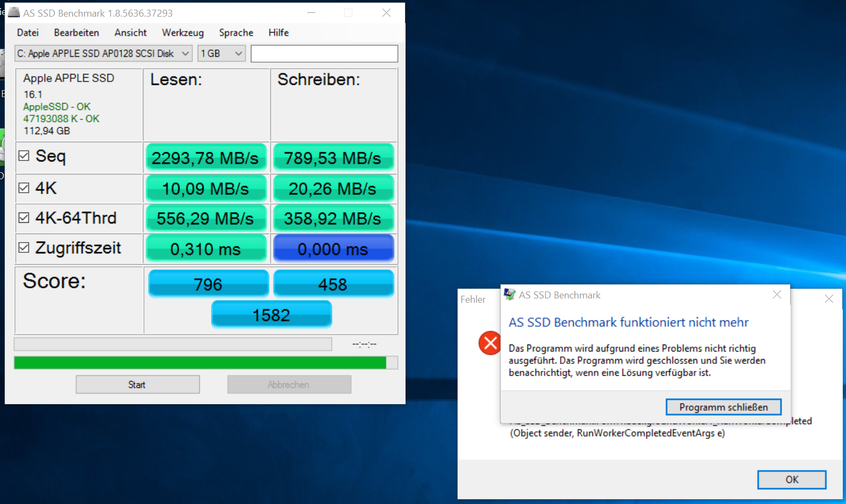Uncheck the Seq test checkbox
This screenshot has height=504, width=846.
[x=24, y=156]
